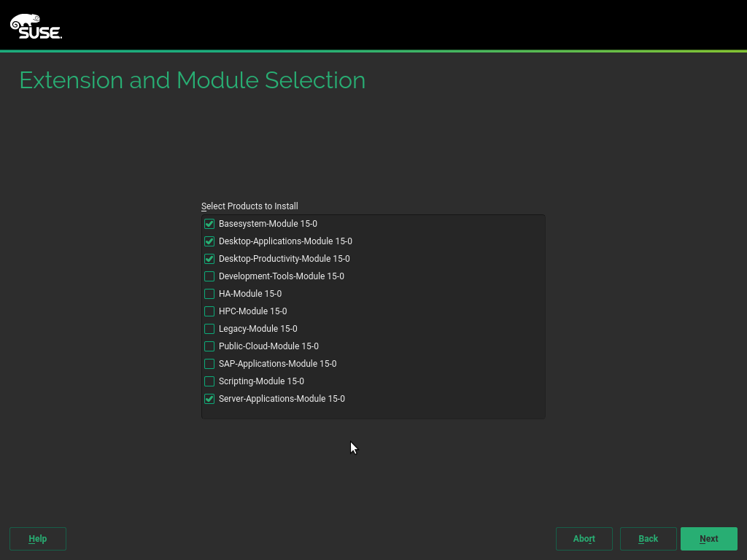Enable the Development-Tools-Module 15-0 checkbox
The width and height of the screenshot is (747, 560).
coord(209,276)
